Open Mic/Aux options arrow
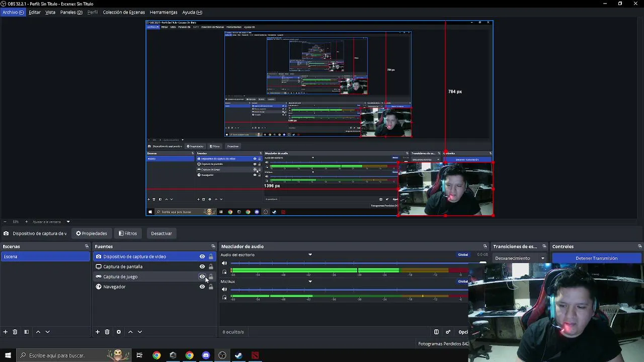Image resolution: width=644 pixels, height=362 pixels. click(x=310, y=282)
